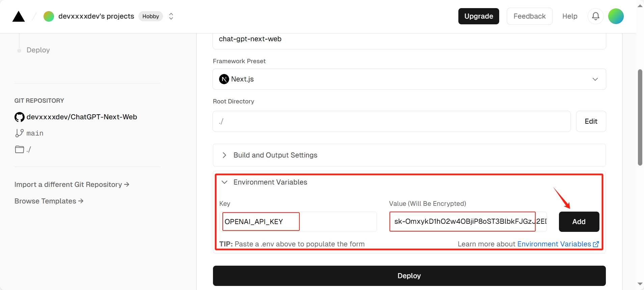Open devxxxxdev/ChatGPT-Next-Web repository link
The height and width of the screenshot is (290, 644).
click(82, 117)
